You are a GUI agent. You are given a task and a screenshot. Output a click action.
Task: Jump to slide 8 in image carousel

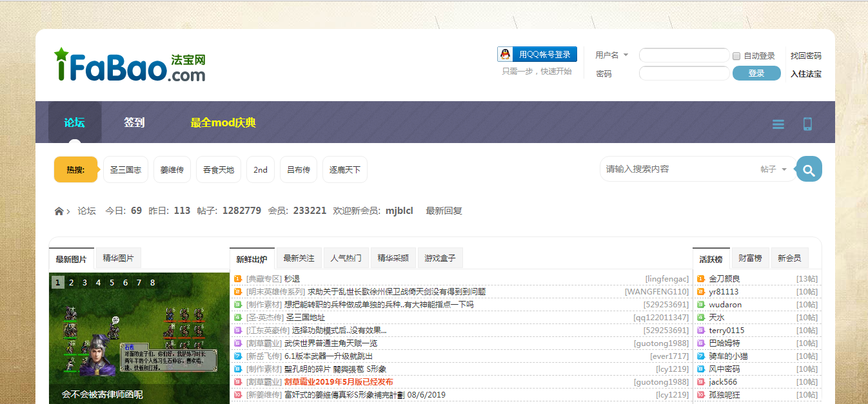(x=153, y=282)
